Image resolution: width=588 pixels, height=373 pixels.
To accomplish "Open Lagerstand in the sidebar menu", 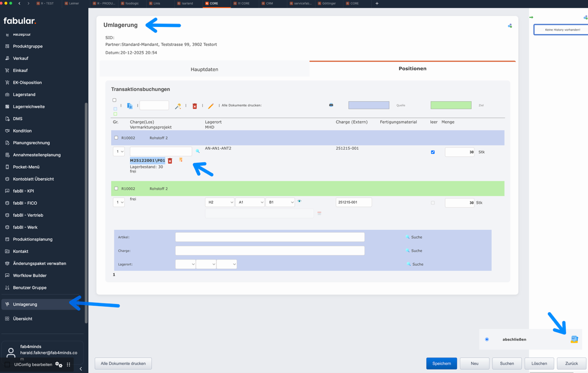I will pyautogui.click(x=24, y=95).
